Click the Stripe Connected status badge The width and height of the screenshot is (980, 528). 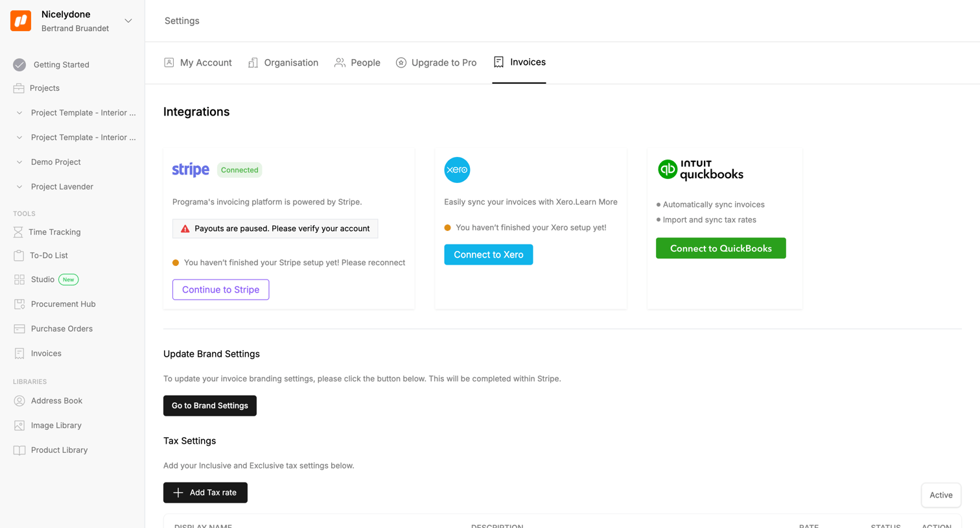(x=240, y=170)
